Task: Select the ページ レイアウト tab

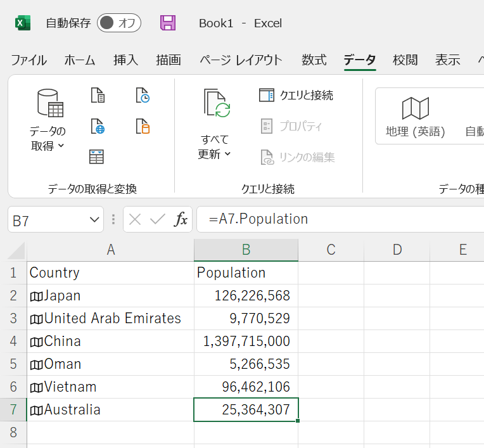Action: tap(241, 60)
